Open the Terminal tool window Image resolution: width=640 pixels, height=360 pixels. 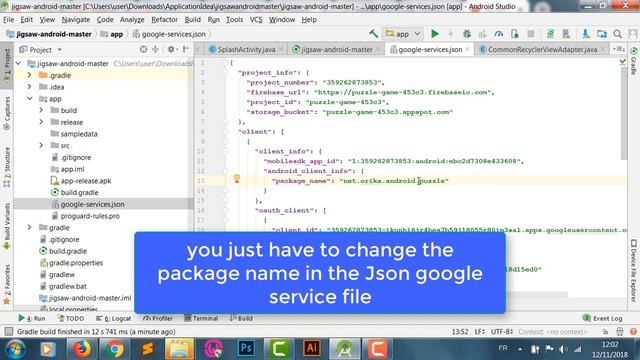click(x=201, y=318)
